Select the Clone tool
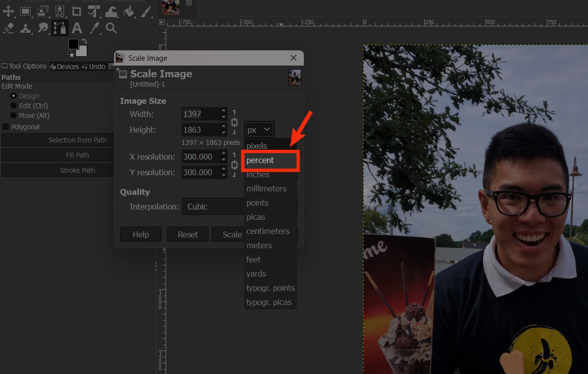The height and width of the screenshot is (374, 588). point(24,28)
